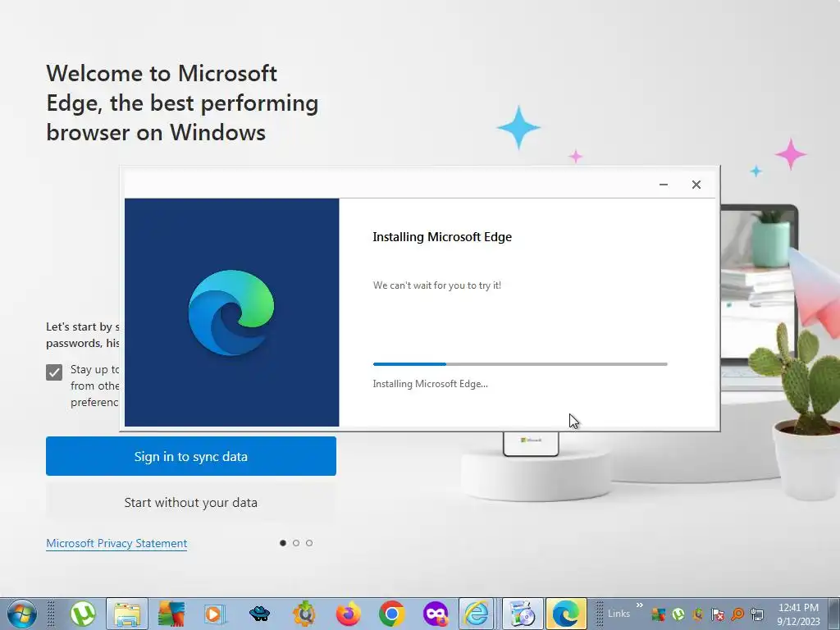Open the tray icon right of uTorrent
Image resolution: width=840 pixels, height=630 pixels.
coord(698,614)
